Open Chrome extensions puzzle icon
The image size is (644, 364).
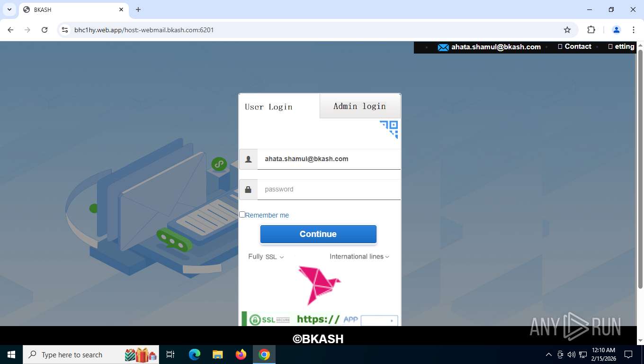tap(591, 30)
